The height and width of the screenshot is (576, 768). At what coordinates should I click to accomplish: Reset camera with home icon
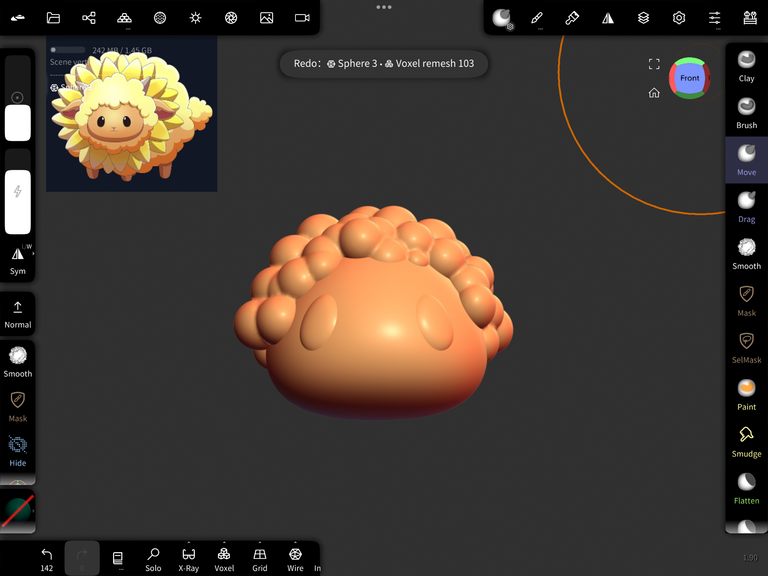(x=654, y=93)
